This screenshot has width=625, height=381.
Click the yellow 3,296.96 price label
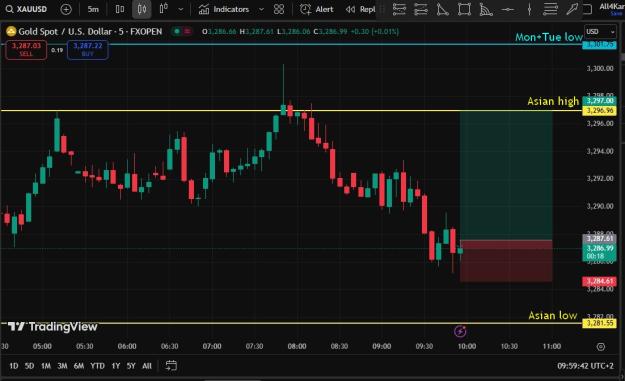pyautogui.click(x=599, y=111)
